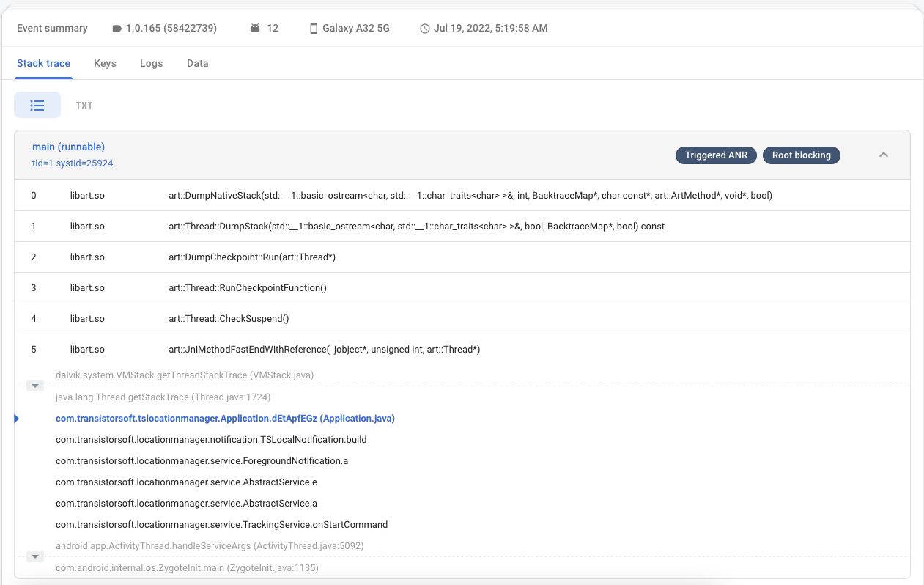Click the ForegroundNotification.a frame
The height and width of the screenshot is (585, 924).
click(x=202, y=461)
